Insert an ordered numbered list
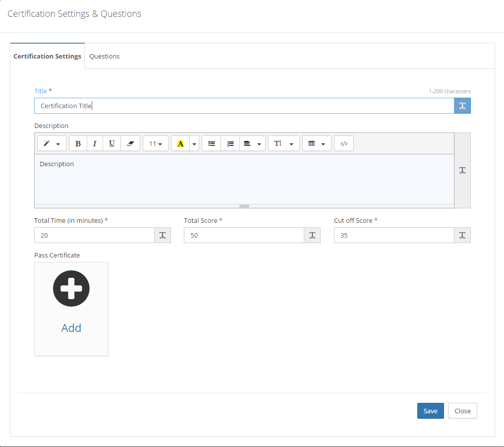Viewport: 504px width, 447px height. (x=230, y=143)
